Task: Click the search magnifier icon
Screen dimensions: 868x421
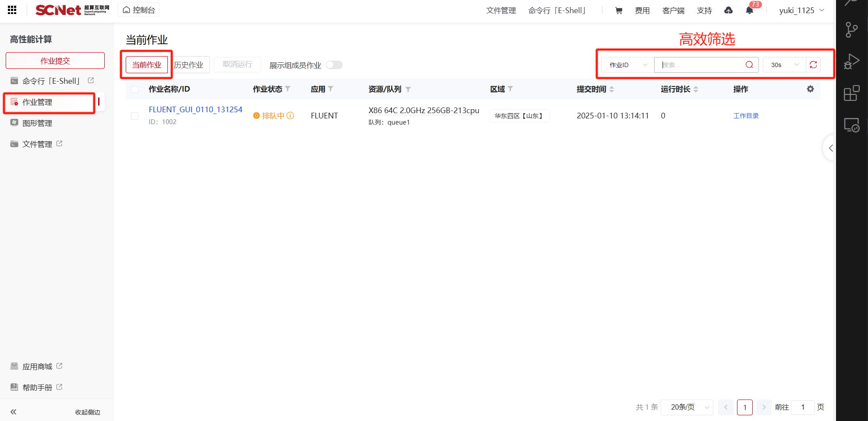Action: 749,65
